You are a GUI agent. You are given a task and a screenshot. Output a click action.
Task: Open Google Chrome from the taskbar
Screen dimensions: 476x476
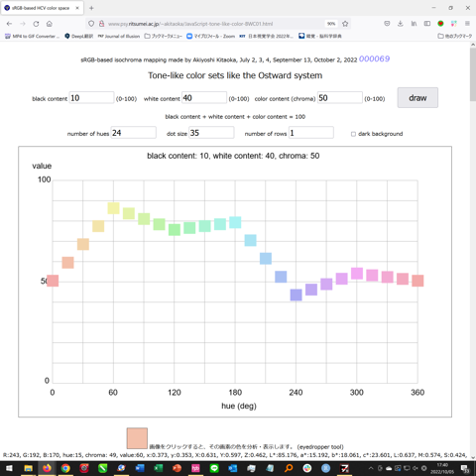[65, 468]
